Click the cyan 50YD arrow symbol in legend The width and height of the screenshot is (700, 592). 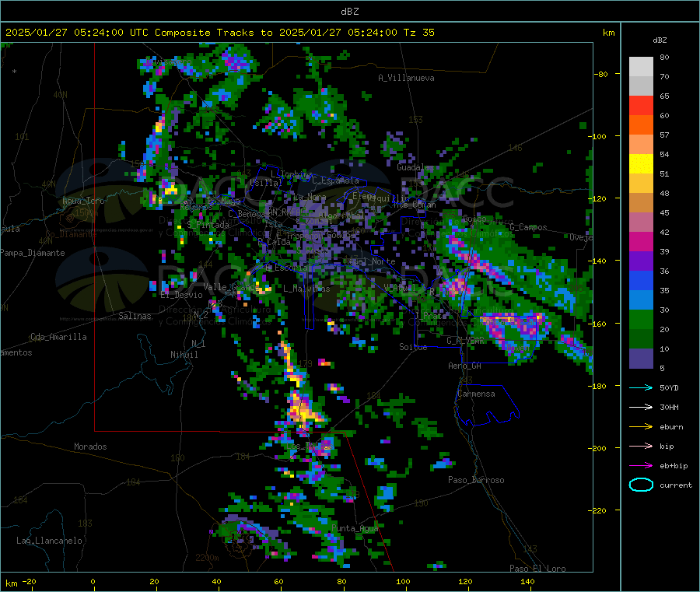[641, 387]
